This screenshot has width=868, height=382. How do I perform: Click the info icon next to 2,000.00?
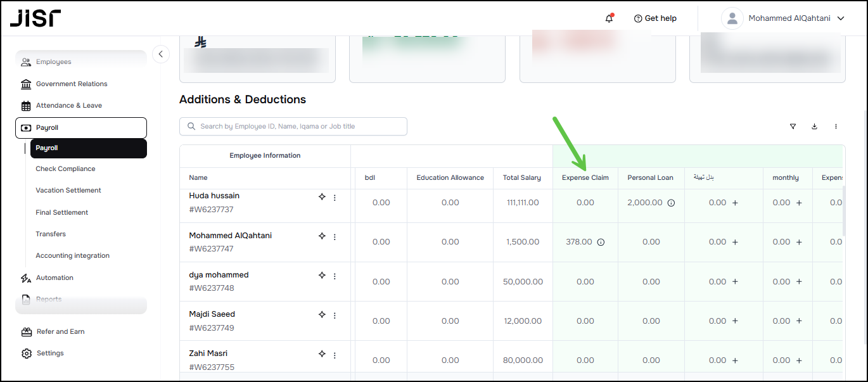[671, 203]
